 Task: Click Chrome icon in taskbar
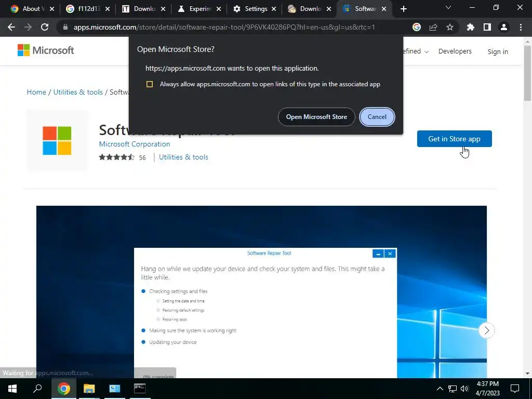coord(63,389)
